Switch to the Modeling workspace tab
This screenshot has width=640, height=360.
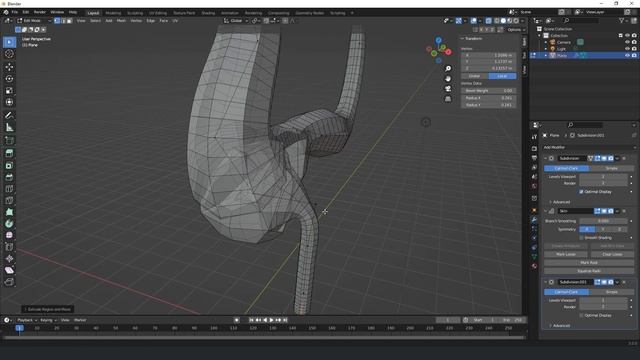(113, 13)
